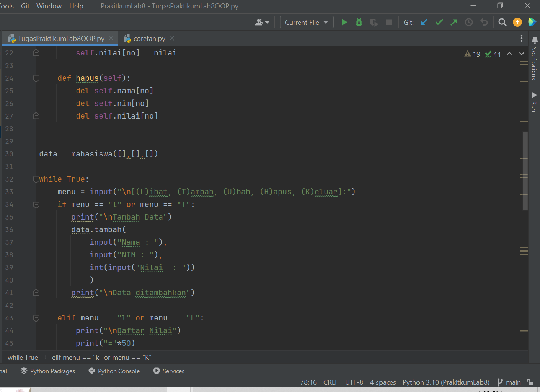
Task: Rollback changes with undo arrow icon
Action: tap(484, 22)
